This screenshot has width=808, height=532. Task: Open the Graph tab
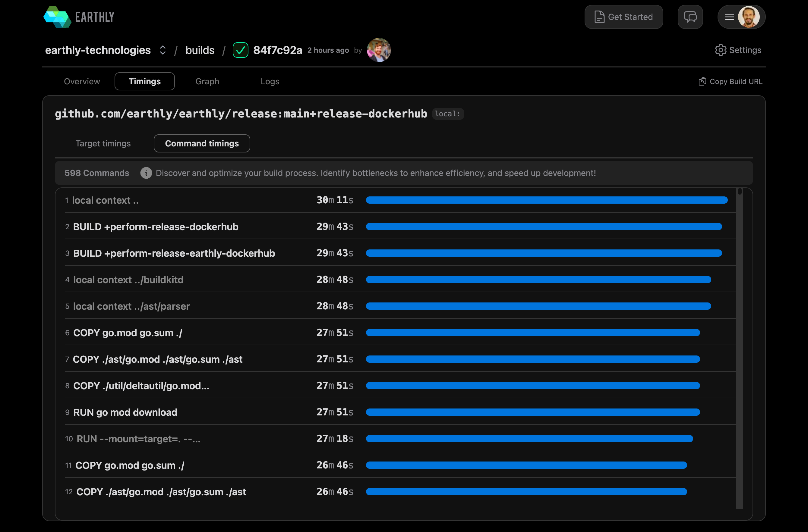click(x=207, y=81)
